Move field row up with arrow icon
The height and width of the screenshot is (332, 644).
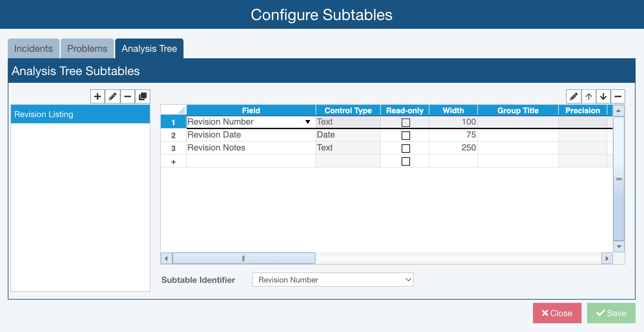(x=589, y=96)
